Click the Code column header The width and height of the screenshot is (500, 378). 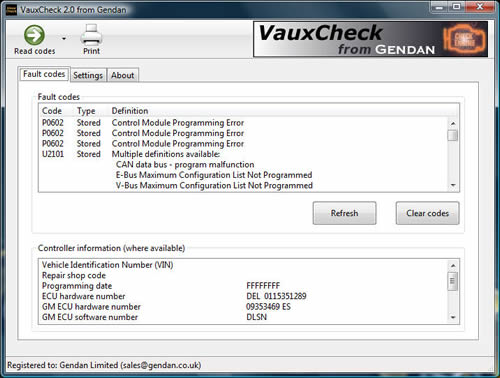52,111
